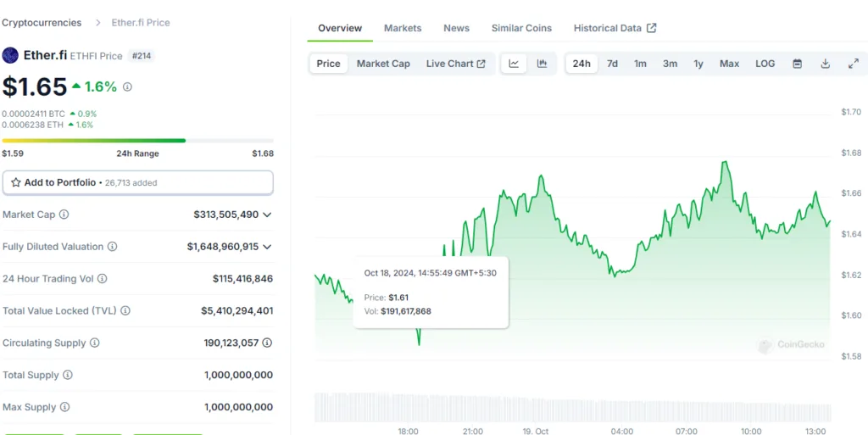The image size is (868, 435).
Task: Download the chart data icon
Action: [826, 64]
